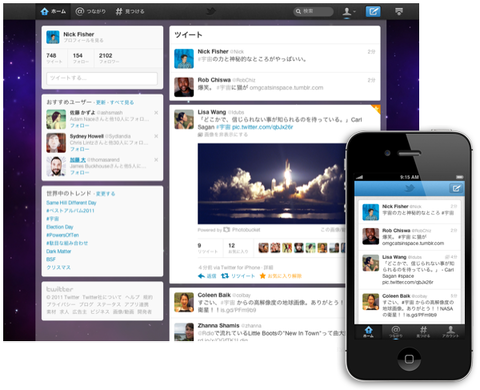Image resolution: width=480 pixels, height=390 pixels.
Task: Focus the search field in top bar
Action: click(x=313, y=11)
